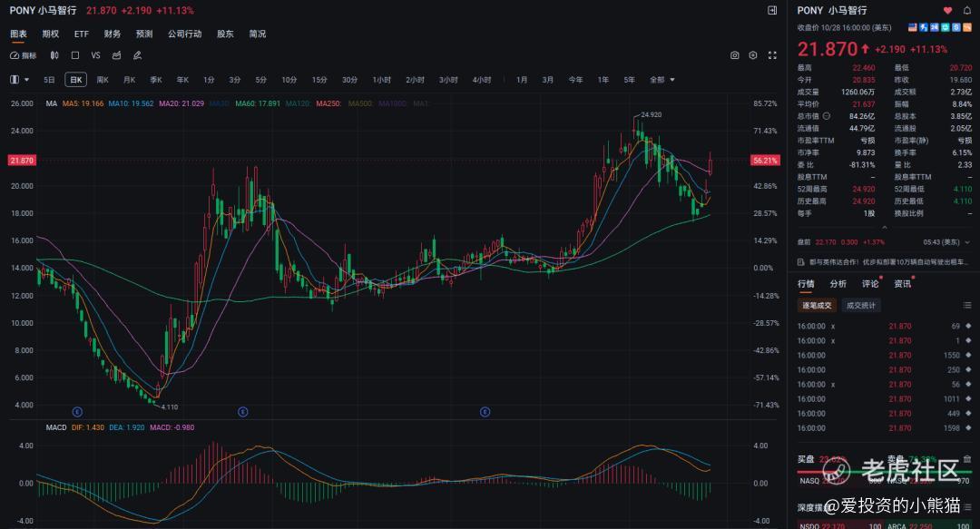The height and width of the screenshot is (529, 980).
Task: Select the 年K period
Action: (x=182, y=80)
